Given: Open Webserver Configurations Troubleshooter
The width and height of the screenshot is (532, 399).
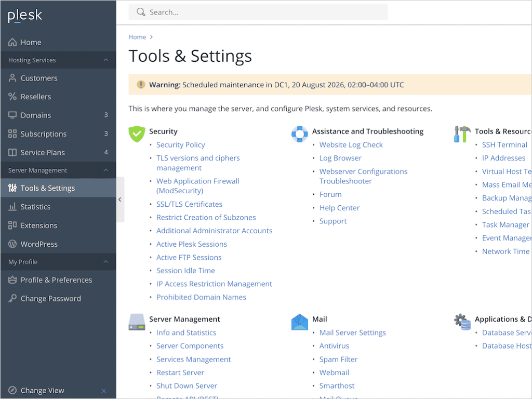Looking at the screenshot, I should [x=363, y=177].
